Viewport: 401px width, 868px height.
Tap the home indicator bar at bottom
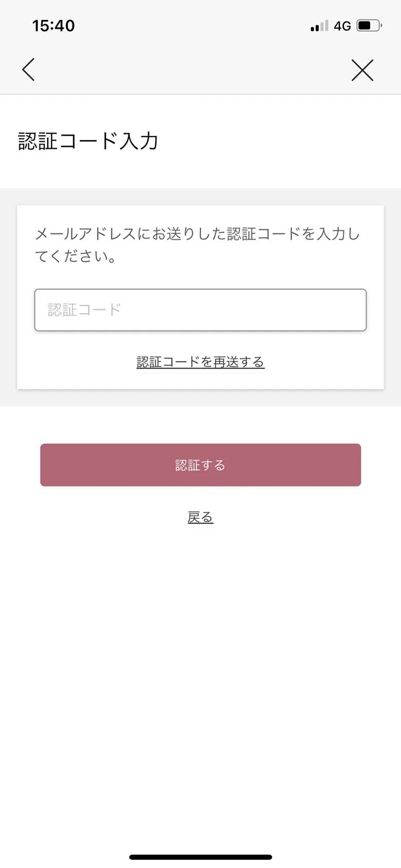200,857
